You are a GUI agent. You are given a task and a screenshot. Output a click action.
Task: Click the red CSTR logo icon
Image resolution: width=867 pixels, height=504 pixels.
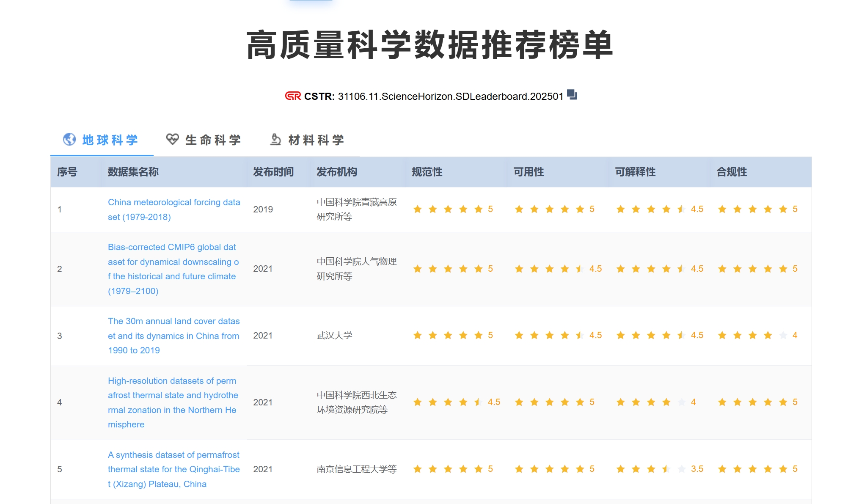coord(293,96)
